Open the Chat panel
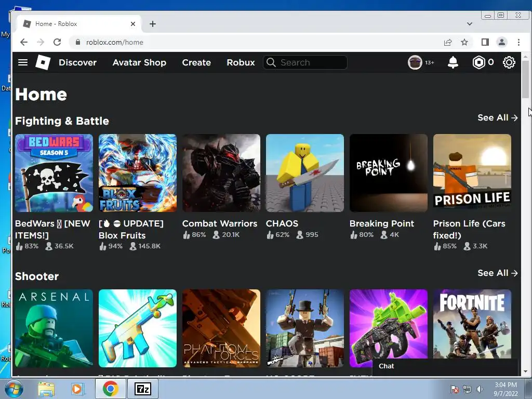This screenshot has width=532, height=399. 445,366
